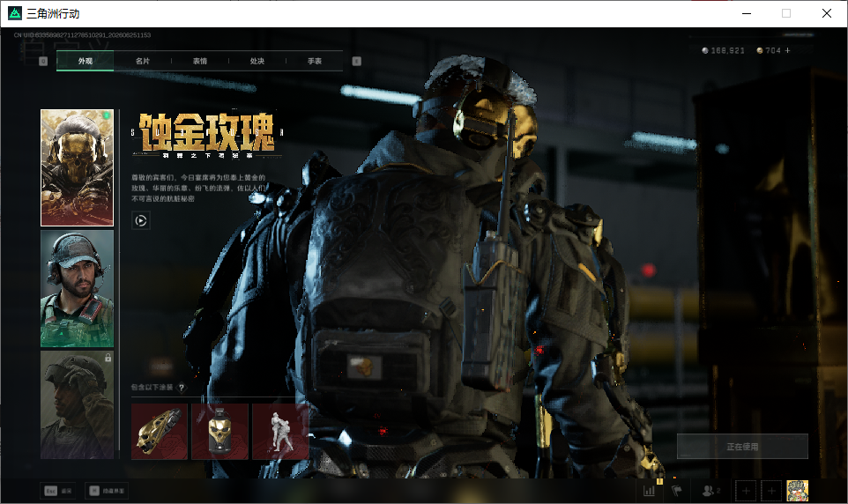Open the player avatar portrait

pos(797,491)
